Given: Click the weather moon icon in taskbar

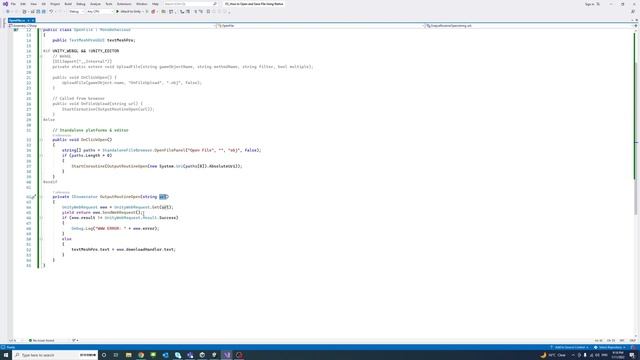Looking at the screenshot, I should 543,355.
